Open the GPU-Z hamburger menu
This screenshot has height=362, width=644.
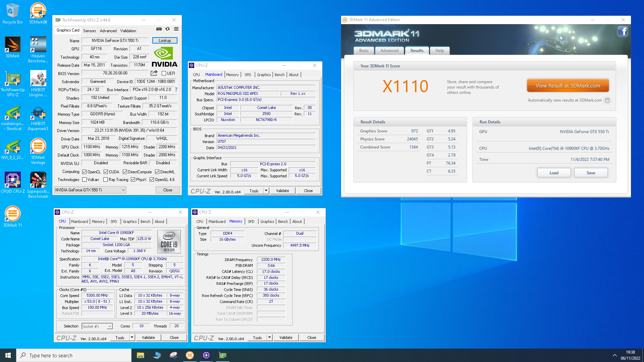[176, 29]
